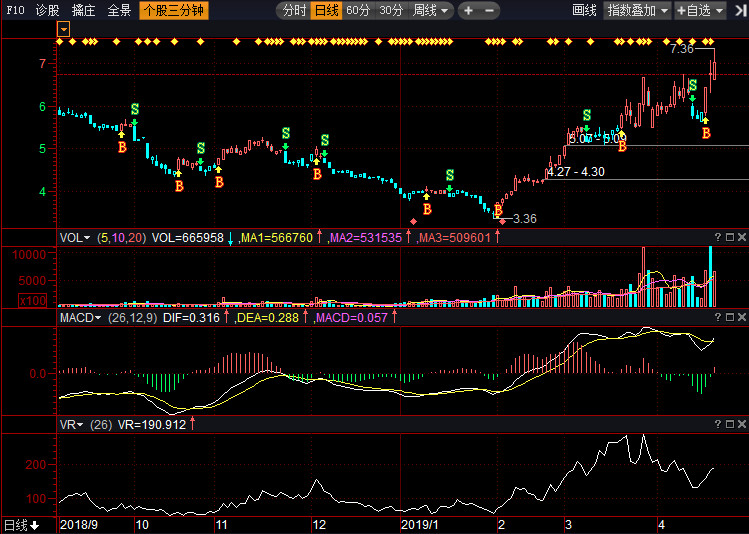The width and height of the screenshot is (749, 534).
Task: Select the 60分 timeframe
Action: [358, 11]
